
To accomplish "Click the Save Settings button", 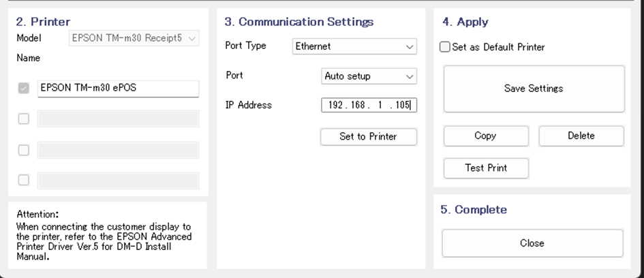I will 534,89.
